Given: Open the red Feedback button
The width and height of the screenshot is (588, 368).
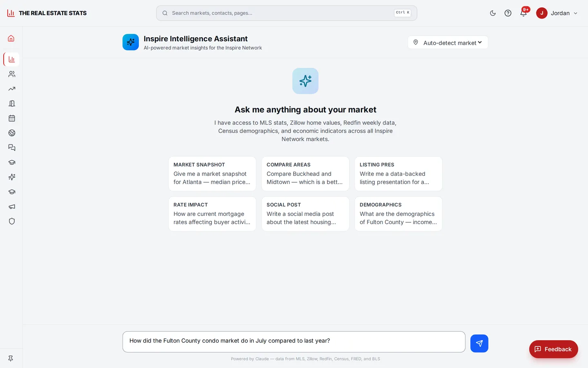Looking at the screenshot, I should [554, 349].
